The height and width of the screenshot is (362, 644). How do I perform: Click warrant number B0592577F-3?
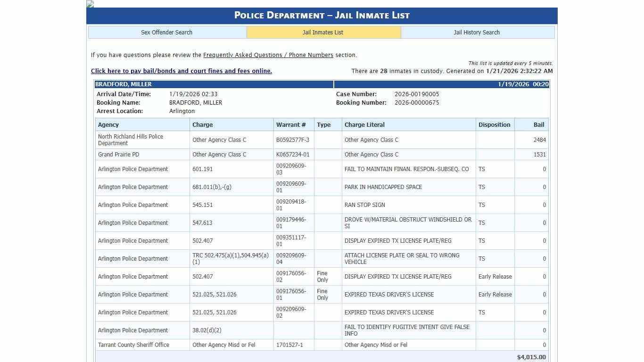pos(293,140)
